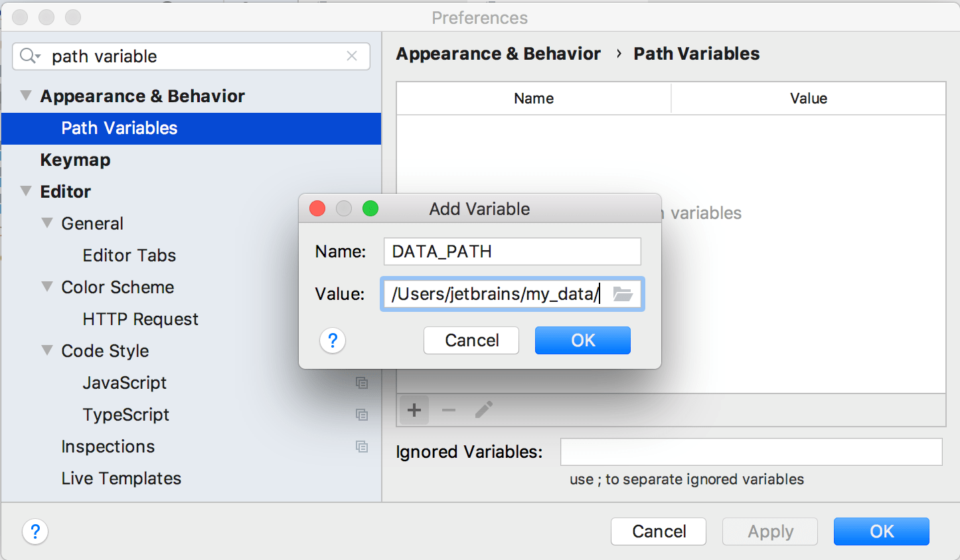This screenshot has height=560, width=960.
Task: Copy the TypeScript code style scheme
Action: click(x=362, y=415)
